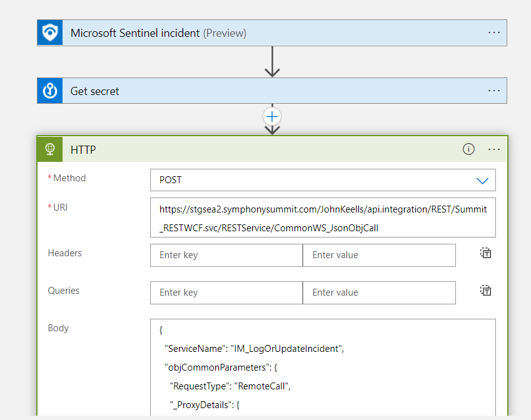Screen dimensions: 531x420
Task: Click the Get secret key vault icon
Action: [50, 91]
